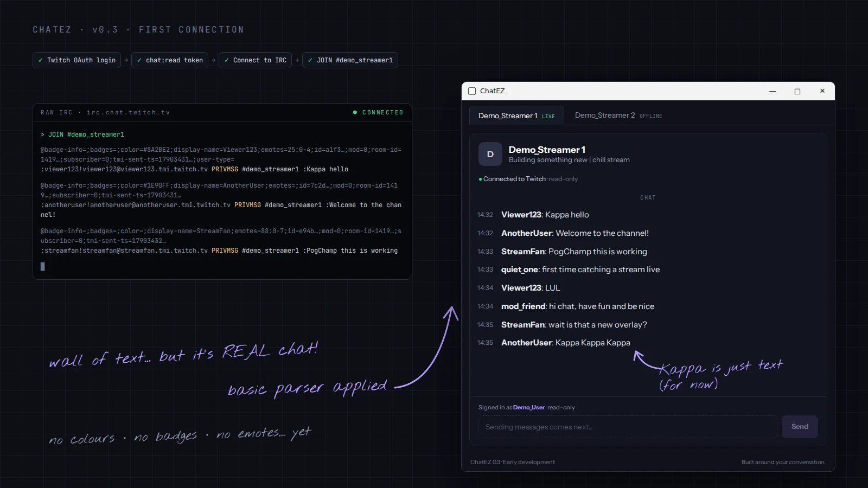The width and height of the screenshot is (868, 488).
Task: Maximize the ChatEZ window
Action: (797, 91)
